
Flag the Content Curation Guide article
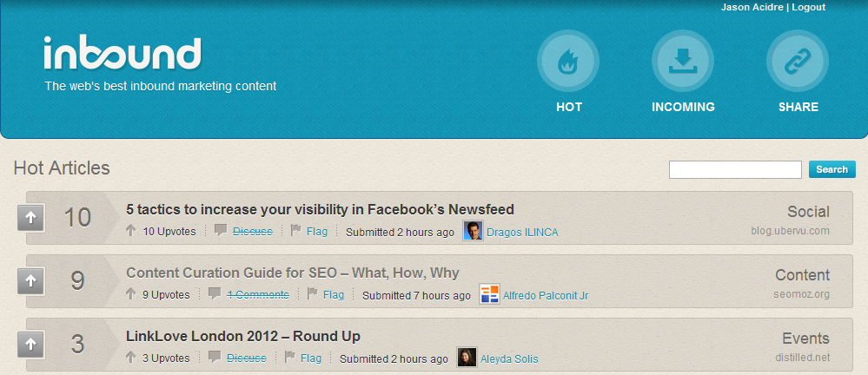(333, 295)
